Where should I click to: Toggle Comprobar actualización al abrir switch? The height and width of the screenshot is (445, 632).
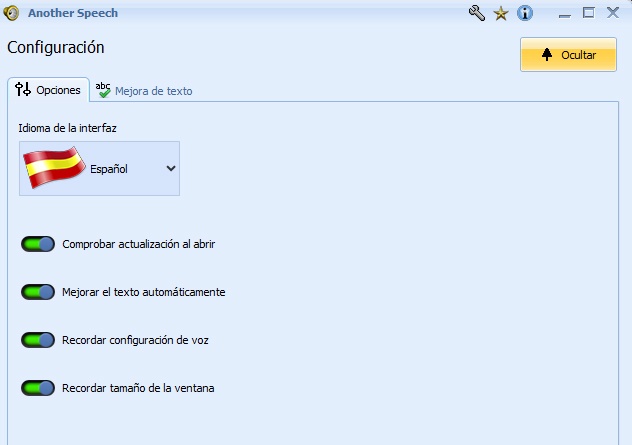coord(38,244)
